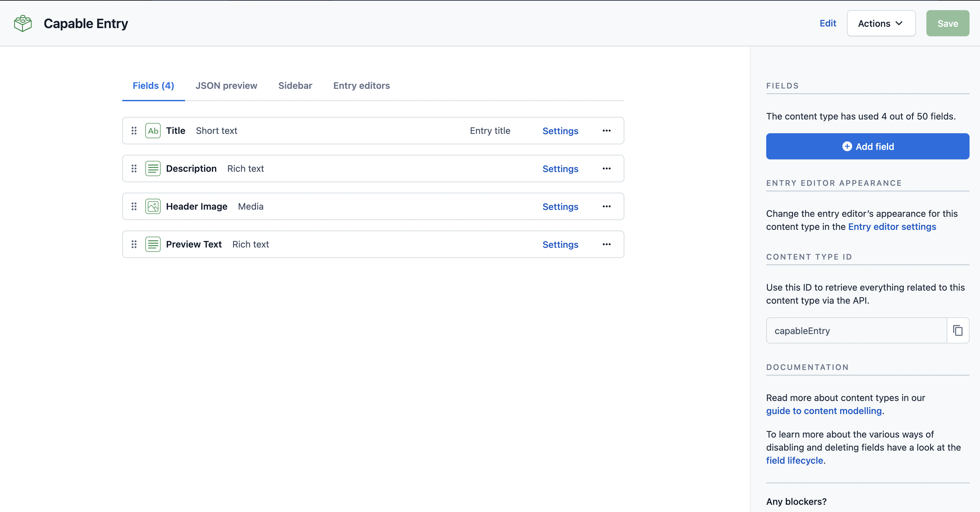The image size is (980, 512).
Task: Click the Rich text icon on Description
Action: (x=153, y=168)
